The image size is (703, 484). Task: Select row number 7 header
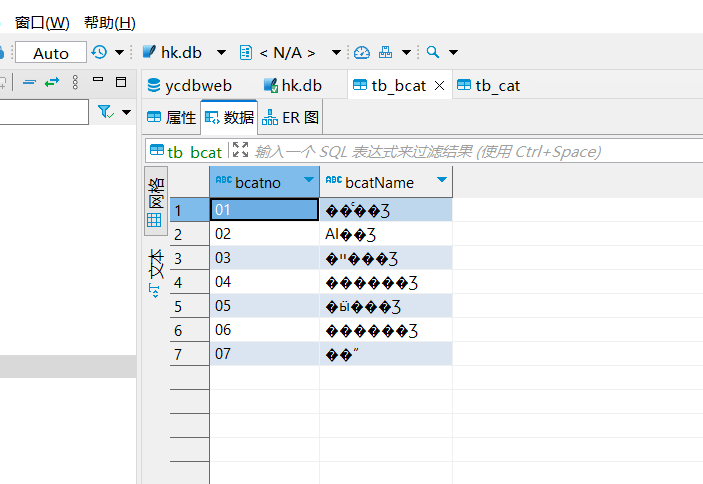[190, 354]
